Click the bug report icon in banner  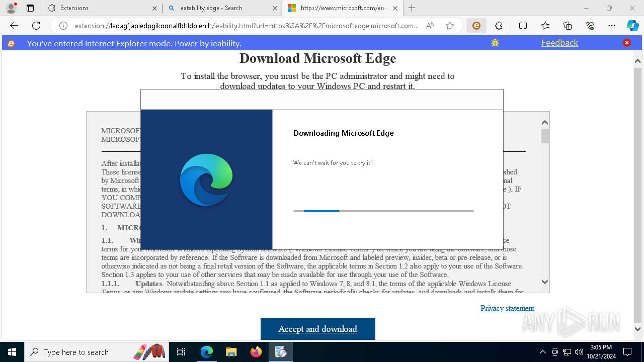495,43
